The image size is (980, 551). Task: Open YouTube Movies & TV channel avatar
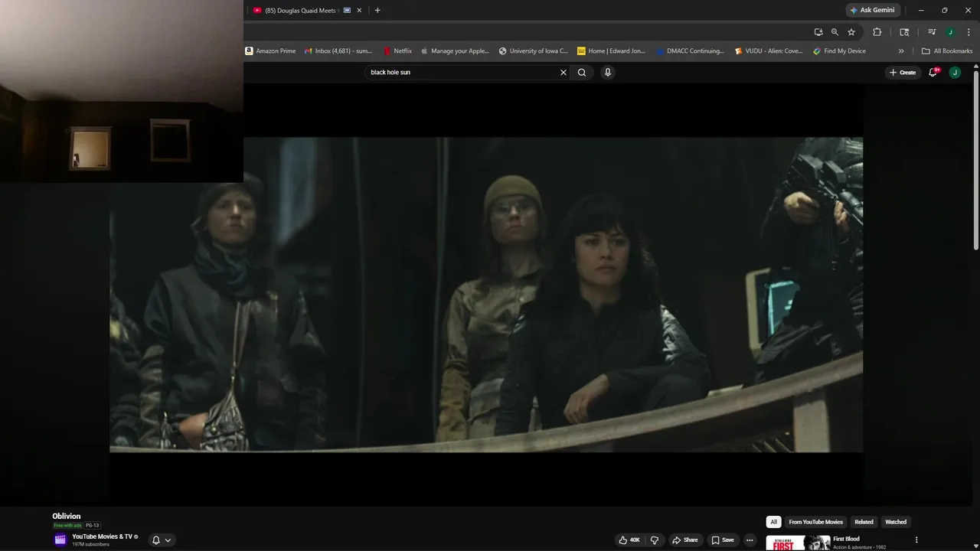click(x=60, y=540)
